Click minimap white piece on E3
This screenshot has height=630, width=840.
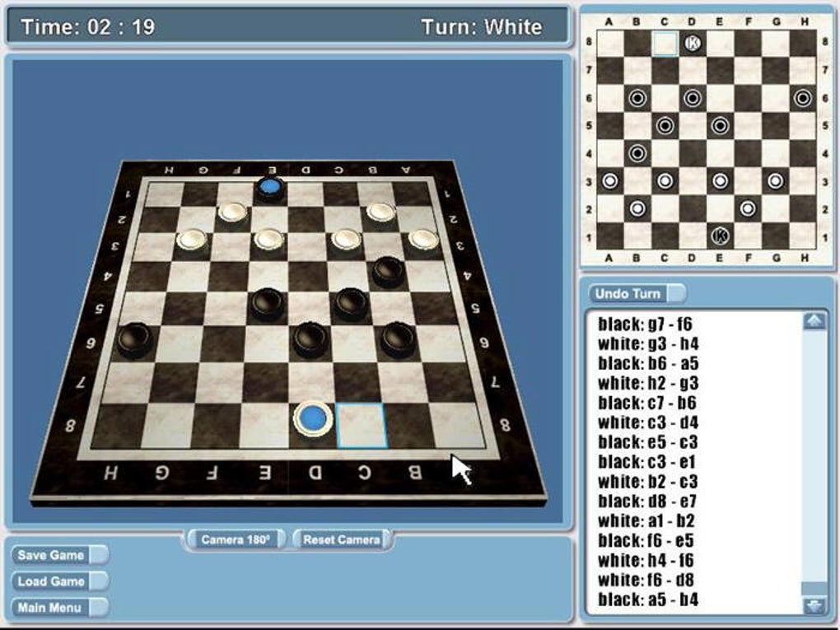(x=720, y=180)
